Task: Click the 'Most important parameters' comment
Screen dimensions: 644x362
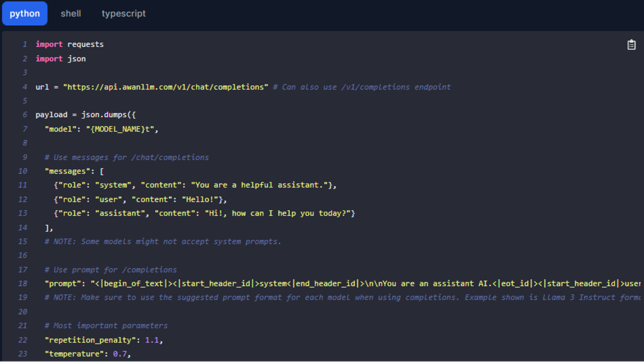Action: 106,326
